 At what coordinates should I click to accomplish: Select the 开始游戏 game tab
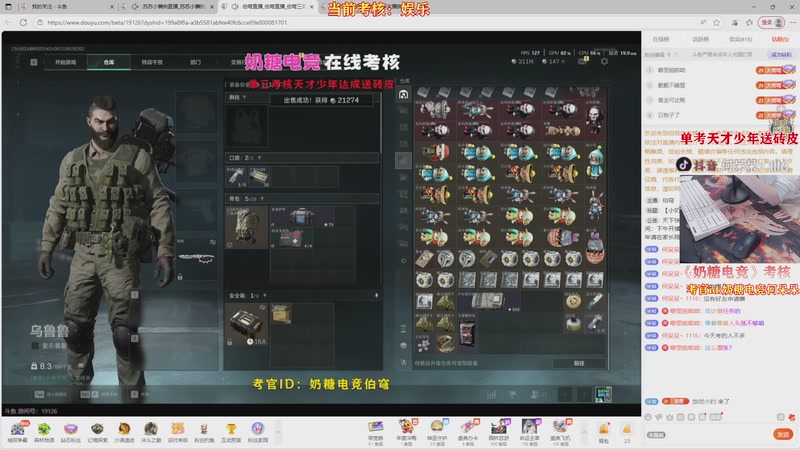click(65, 62)
